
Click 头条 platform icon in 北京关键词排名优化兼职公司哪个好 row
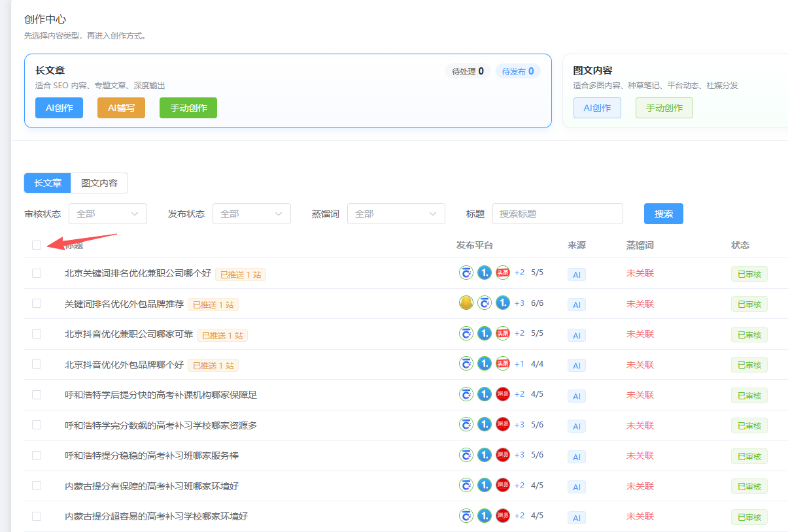point(503,273)
